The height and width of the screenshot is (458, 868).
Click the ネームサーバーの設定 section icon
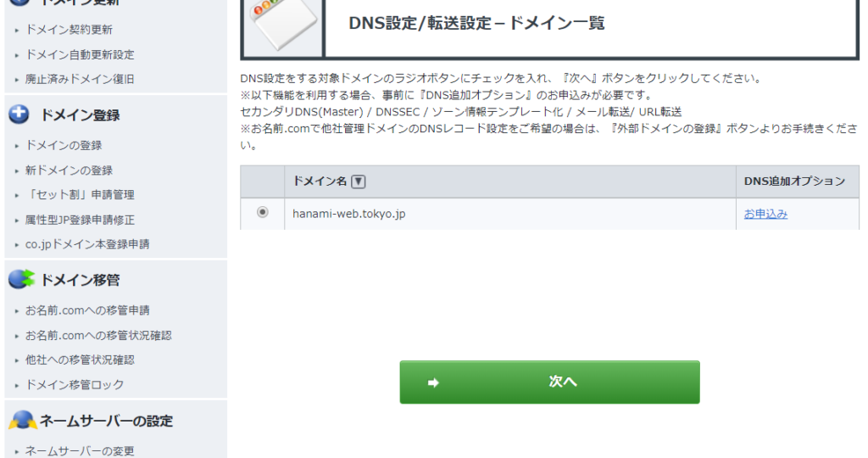(23, 421)
